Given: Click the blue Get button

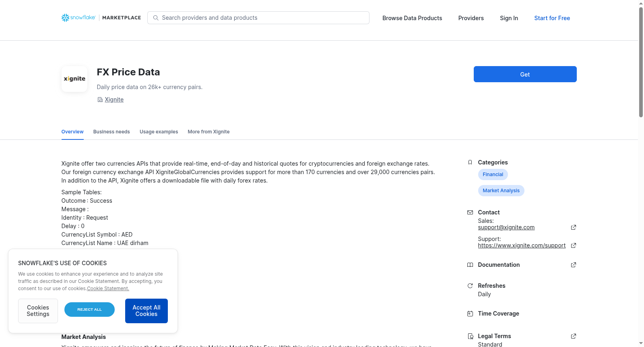Looking at the screenshot, I should pyautogui.click(x=525, y=74).
